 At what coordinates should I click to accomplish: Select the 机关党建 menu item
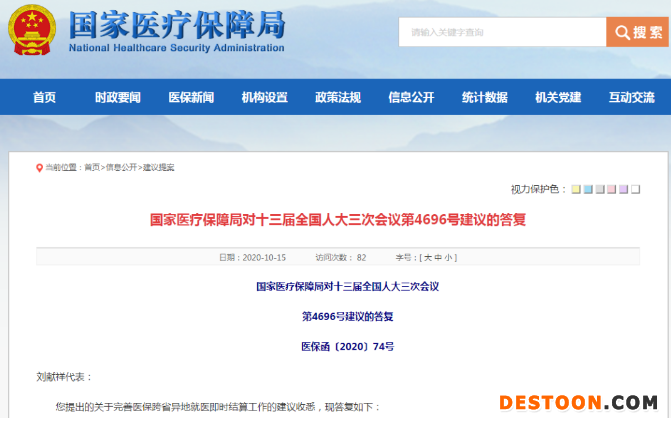point(558,97)
